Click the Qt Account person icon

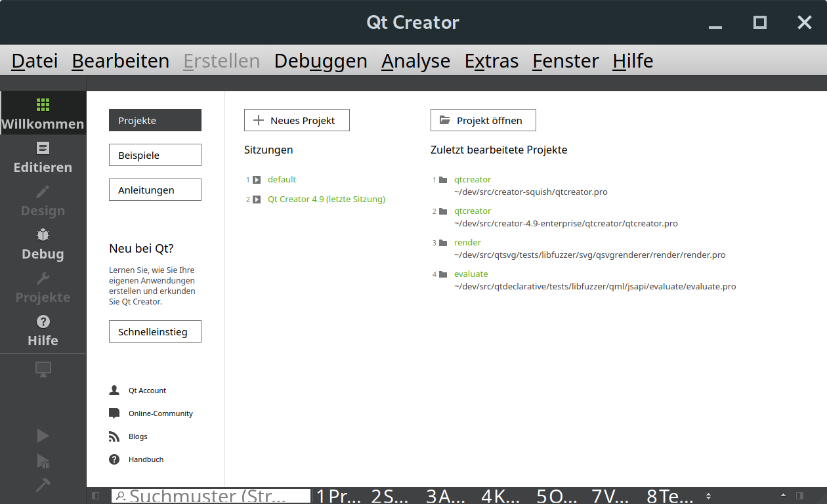(114, 390)
